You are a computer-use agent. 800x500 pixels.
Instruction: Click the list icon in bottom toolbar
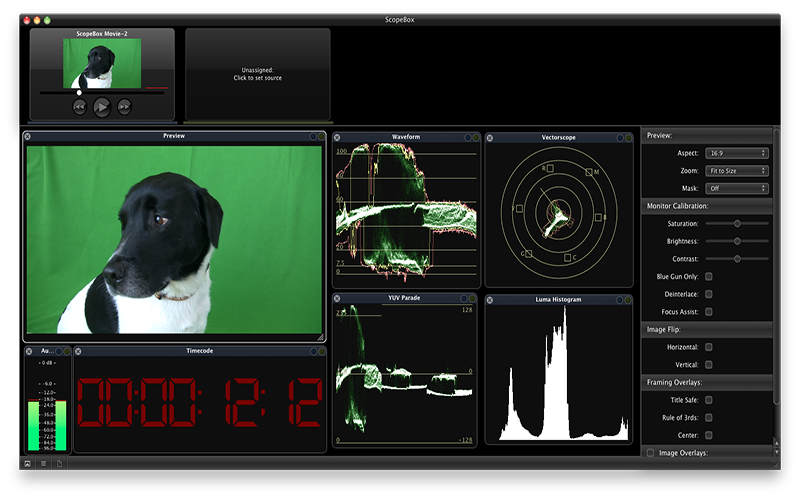(44, 463)
